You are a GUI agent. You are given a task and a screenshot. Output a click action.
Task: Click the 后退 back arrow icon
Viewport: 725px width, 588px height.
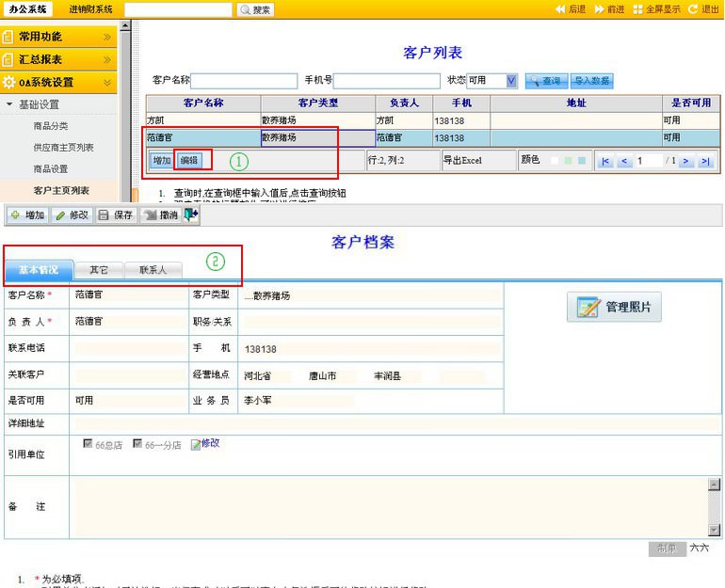point(560,9)
